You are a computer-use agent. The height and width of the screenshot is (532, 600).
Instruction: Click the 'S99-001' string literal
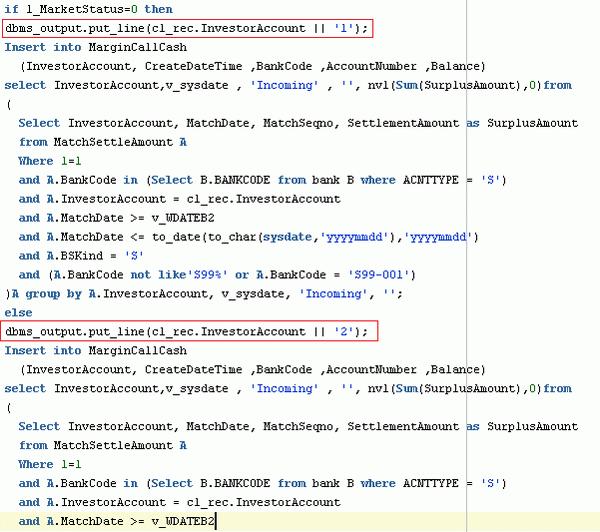pos(378,274)
